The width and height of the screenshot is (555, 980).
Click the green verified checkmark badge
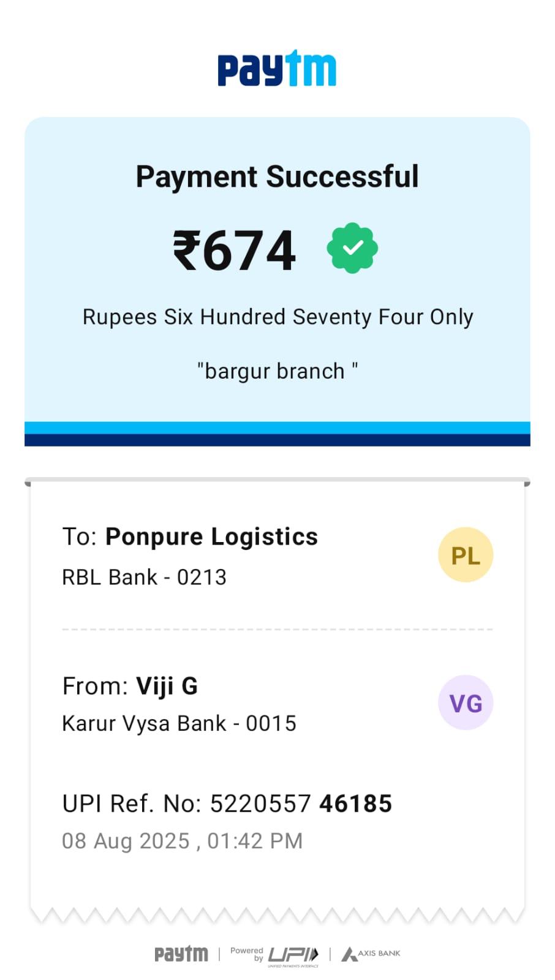352,248
